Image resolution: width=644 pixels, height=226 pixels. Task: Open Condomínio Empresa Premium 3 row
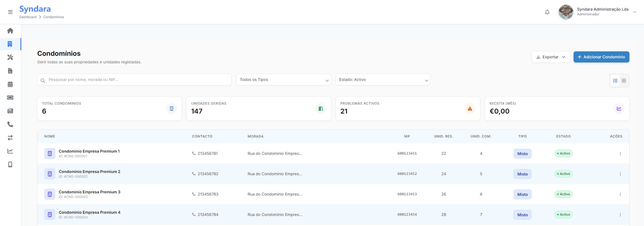[89, 192]
